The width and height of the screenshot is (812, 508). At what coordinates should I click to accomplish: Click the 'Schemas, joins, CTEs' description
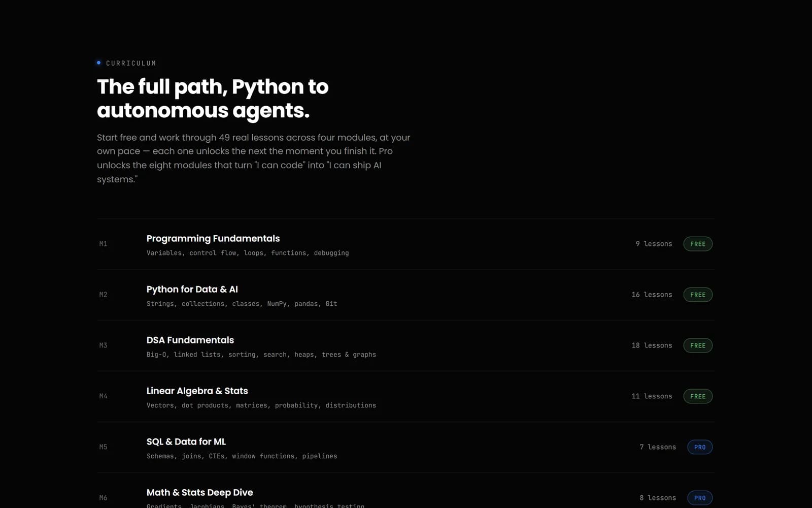(242, 456)
